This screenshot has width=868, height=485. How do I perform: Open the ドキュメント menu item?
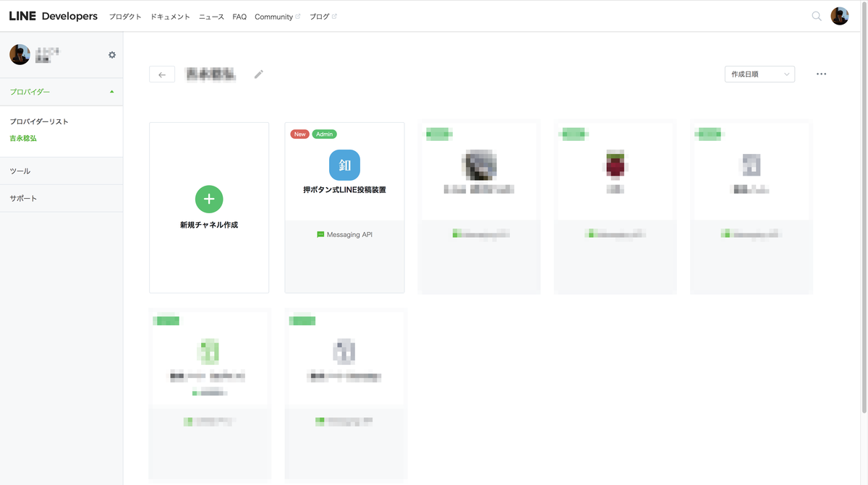coord(170,16)
